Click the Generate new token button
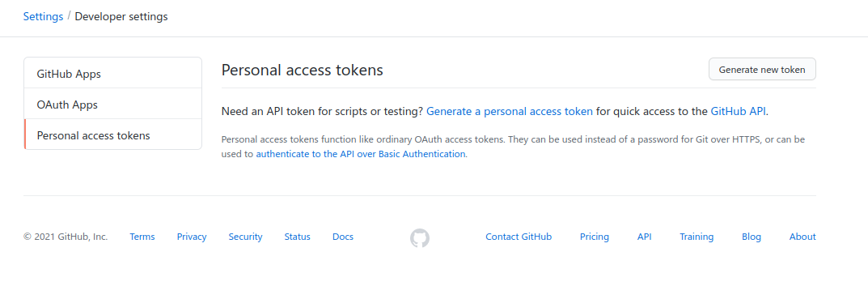 point(762,70)
